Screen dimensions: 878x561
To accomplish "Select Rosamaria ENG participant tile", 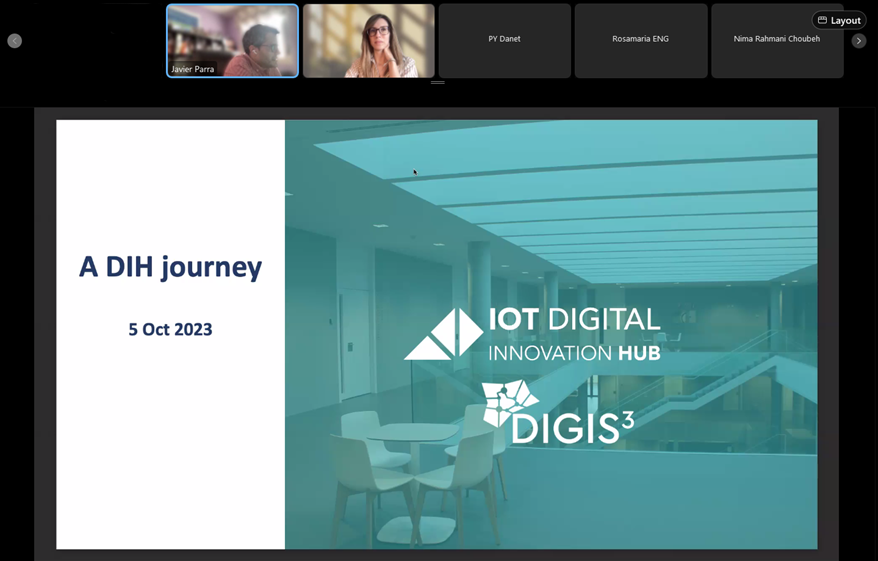I will [x=640, y=40].
